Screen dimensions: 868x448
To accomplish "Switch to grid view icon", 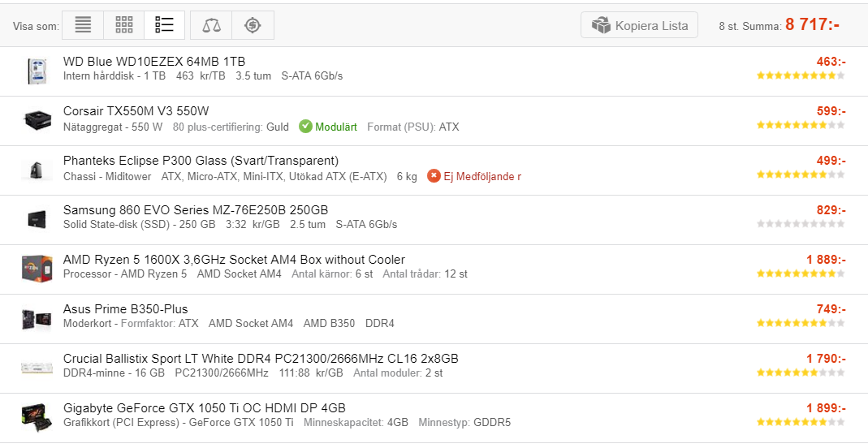I will [x=124, y=25].
